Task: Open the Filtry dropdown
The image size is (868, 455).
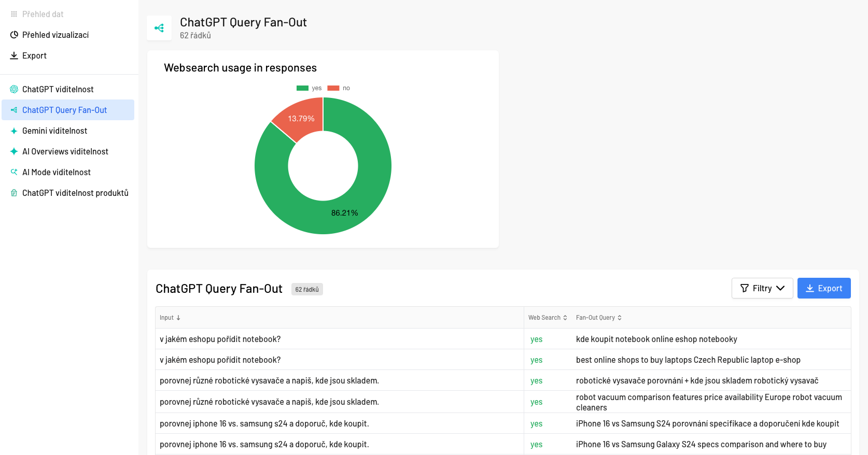Action: point(762,288)
